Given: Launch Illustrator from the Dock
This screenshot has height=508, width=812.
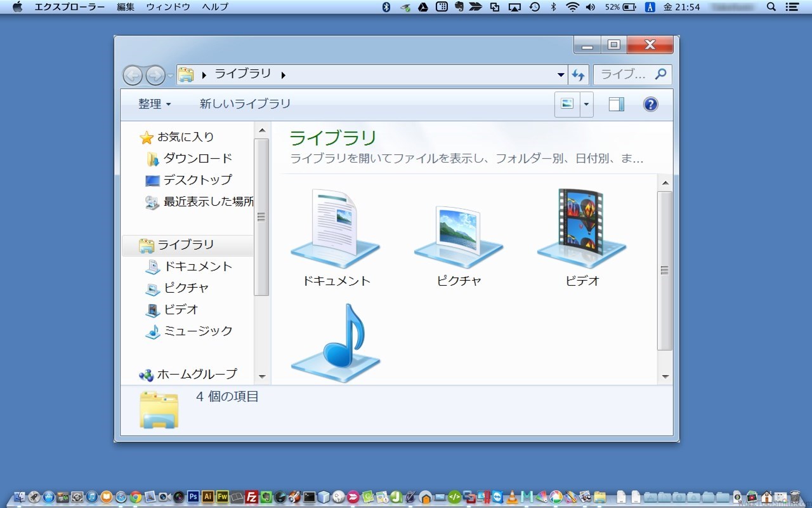Looking at the screenshot, I should (207, 497).
